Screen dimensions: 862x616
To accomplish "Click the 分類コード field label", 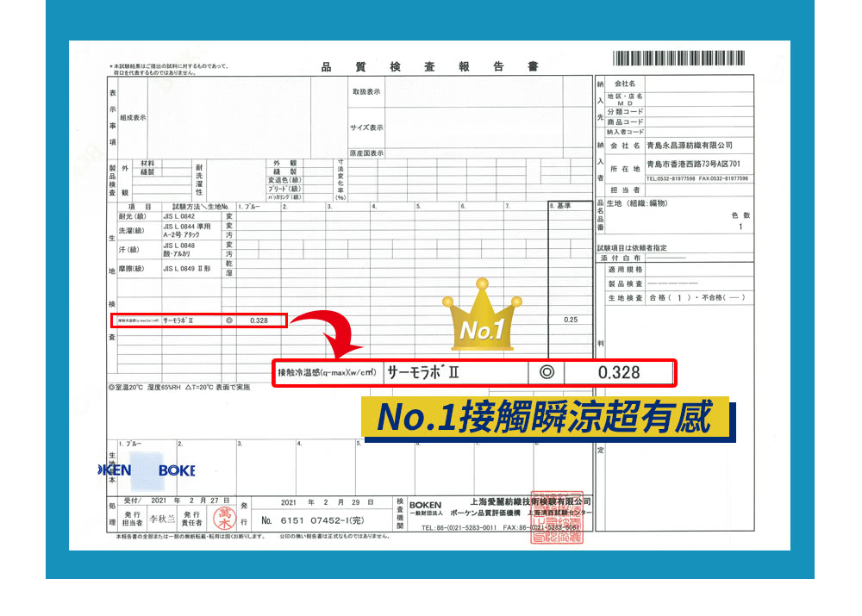I will point(625,111).
